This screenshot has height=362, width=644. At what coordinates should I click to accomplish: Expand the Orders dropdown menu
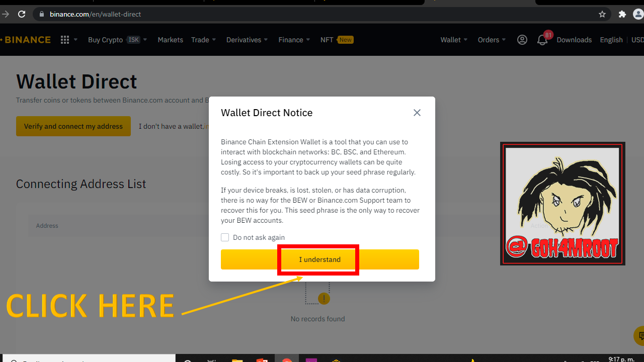click(x=492, y=40)
